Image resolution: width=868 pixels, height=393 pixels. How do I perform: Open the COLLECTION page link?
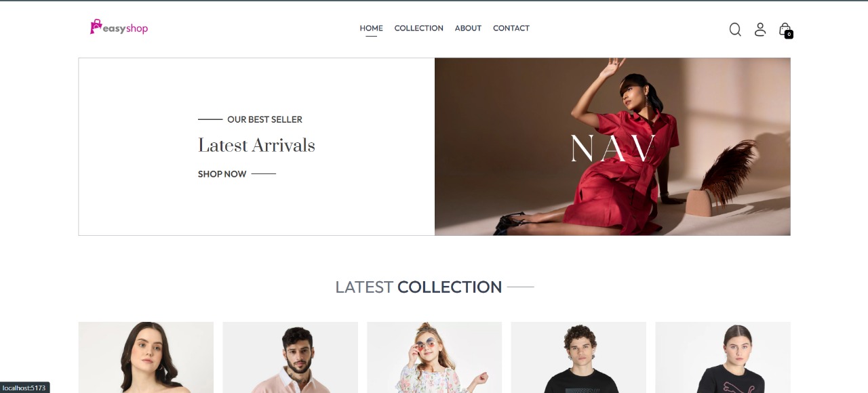point(418,28)
